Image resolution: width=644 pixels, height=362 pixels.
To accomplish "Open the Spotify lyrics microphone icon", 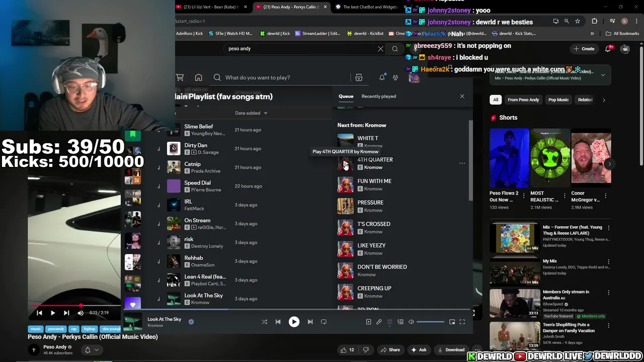I will 379,322.
